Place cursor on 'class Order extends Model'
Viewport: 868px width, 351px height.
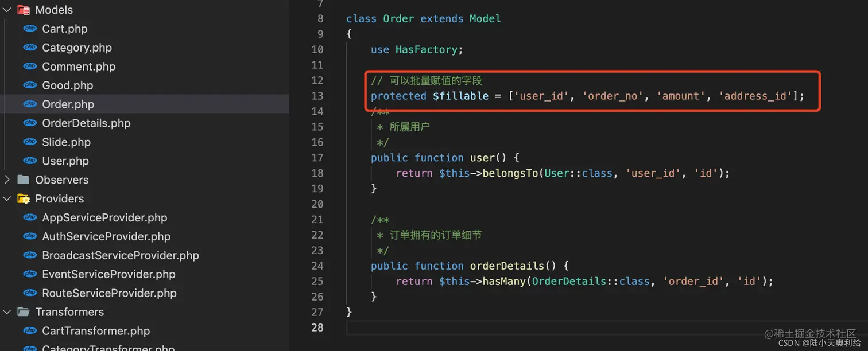pyautogui.click(x=424, y=19)
